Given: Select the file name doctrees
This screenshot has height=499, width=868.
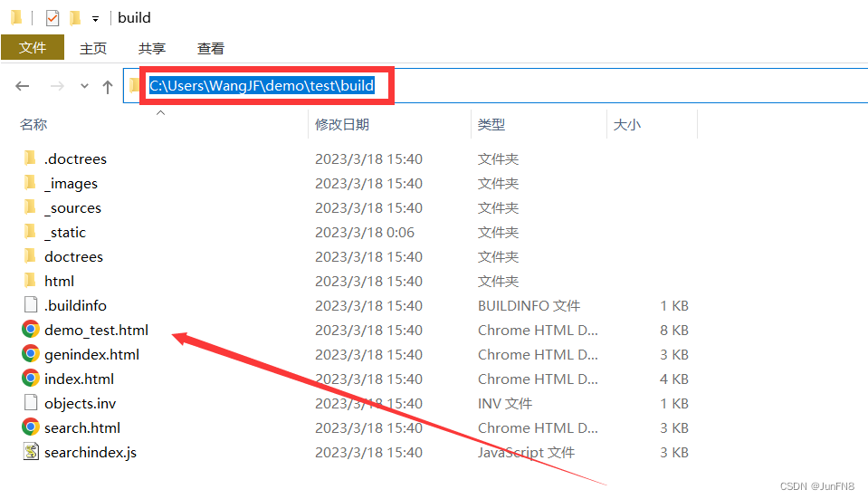Looking at the screenshot, I should [x=73, y=256].
